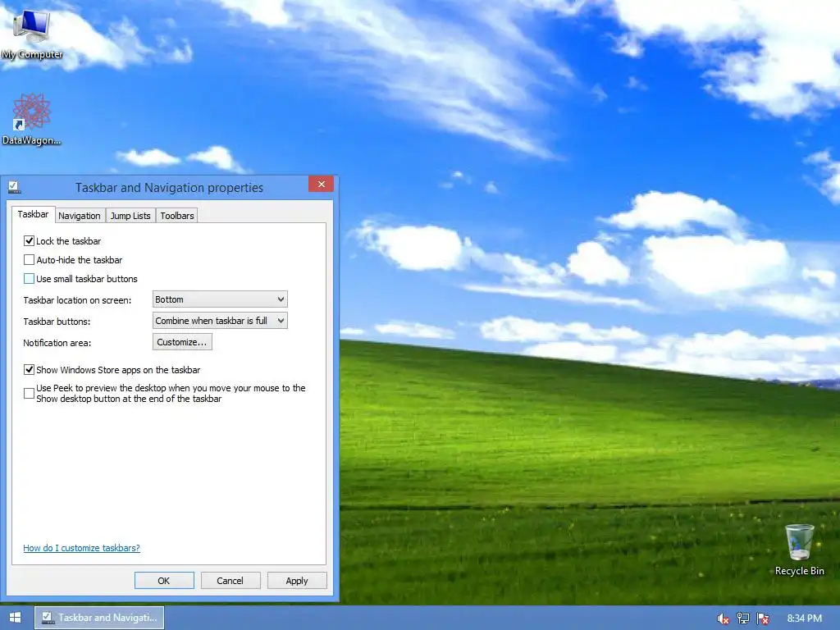The height and width of the screenshot is (630, 840).
Task: Enable Use Peek to preview the desktop
Action: [x=29, y=393]
